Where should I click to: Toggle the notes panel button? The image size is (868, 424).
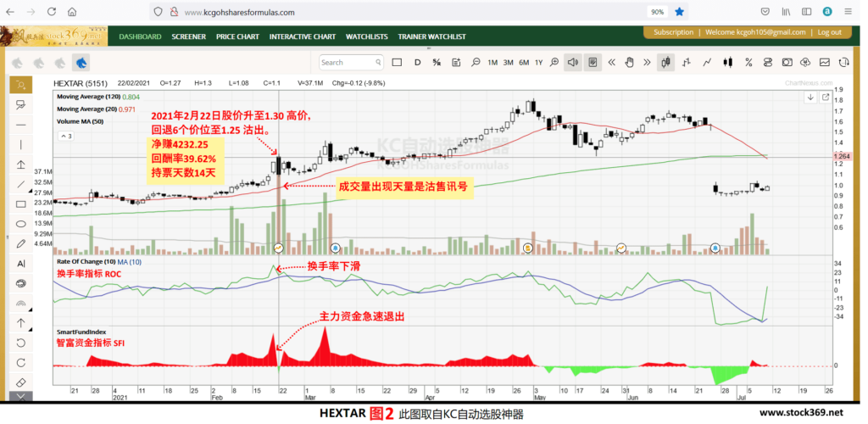point(593,63)
